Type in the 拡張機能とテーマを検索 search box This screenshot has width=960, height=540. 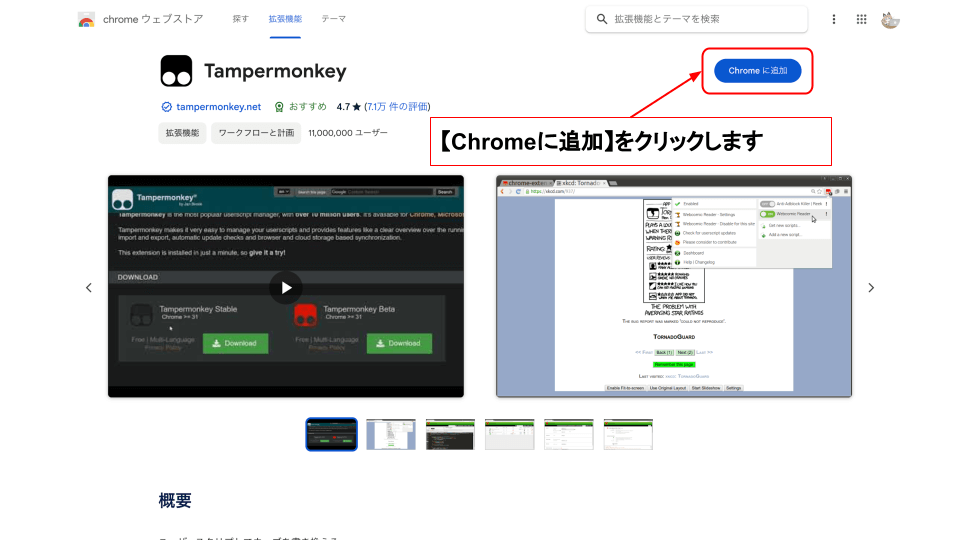coord(710,19)
